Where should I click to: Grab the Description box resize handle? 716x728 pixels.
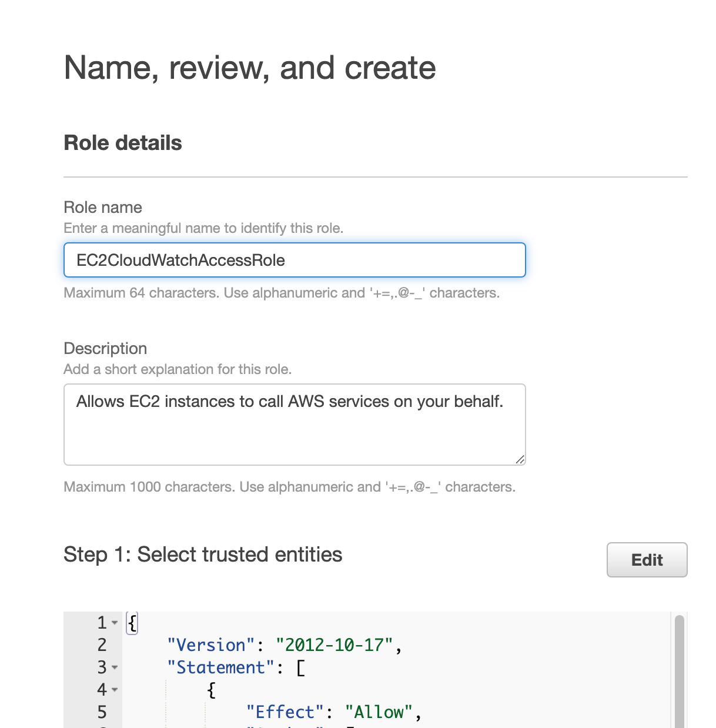coord(520,459)
